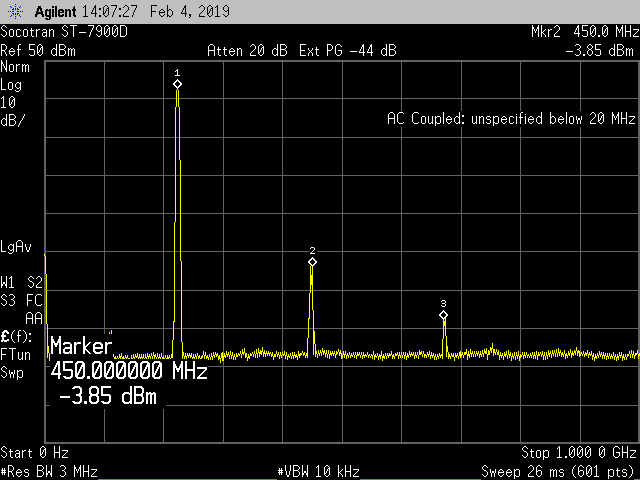Viewport: 640px width, 480px height.
Task: Click the £(f): indicator label
Action: (16, 337)
